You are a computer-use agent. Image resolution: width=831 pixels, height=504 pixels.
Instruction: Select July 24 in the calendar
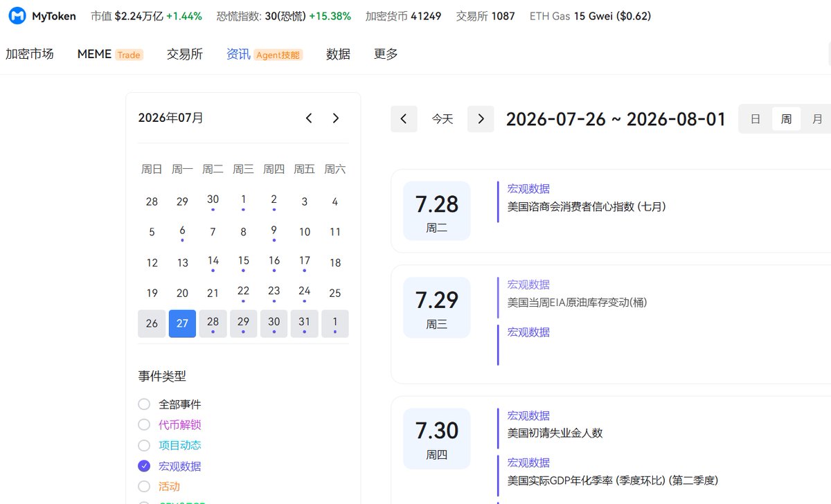click(305, 293)
